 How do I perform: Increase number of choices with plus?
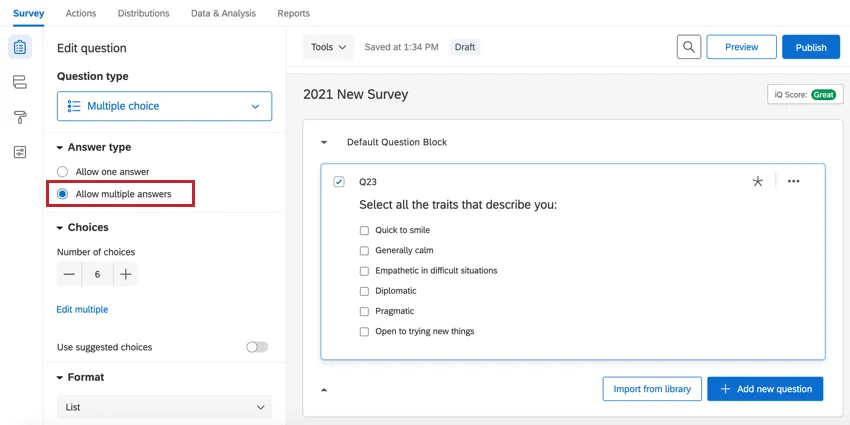coord(125,274)
